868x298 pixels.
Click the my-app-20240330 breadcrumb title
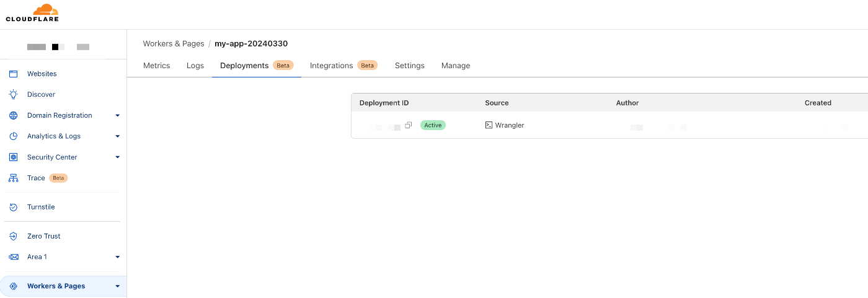tap(251, 44)
